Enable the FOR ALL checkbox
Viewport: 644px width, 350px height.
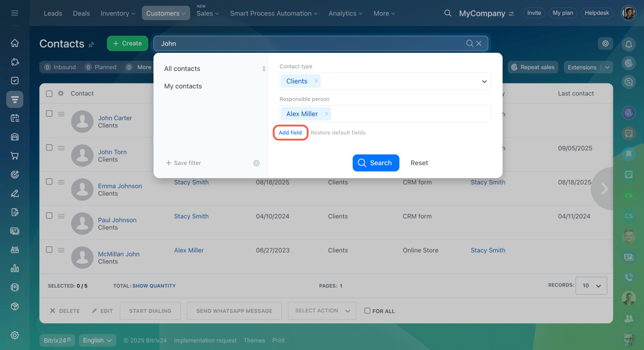tap(367, 311)
